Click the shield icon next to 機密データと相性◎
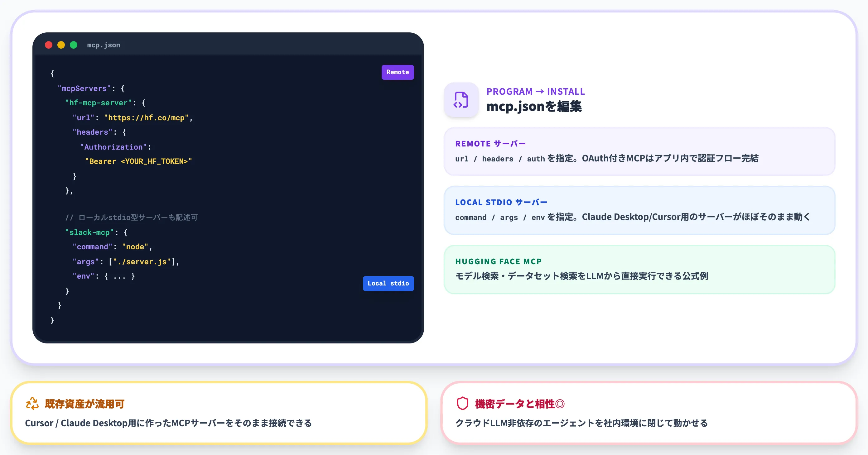 coord(463,404)
